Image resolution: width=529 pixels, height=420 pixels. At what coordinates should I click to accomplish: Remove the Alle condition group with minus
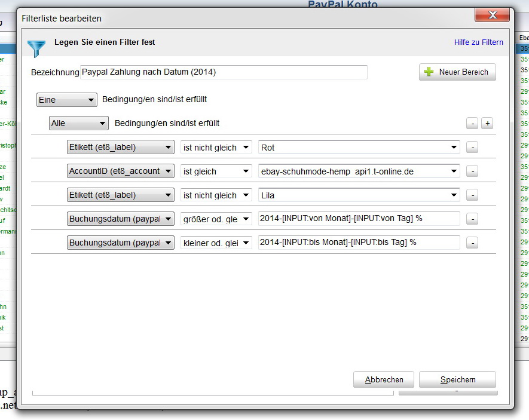point(472,123)
